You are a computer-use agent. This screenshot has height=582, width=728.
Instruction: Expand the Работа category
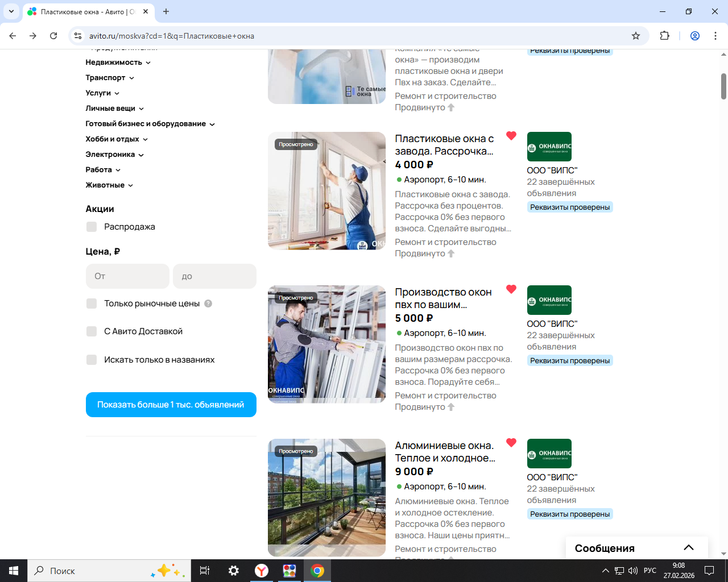coord(103,170)
